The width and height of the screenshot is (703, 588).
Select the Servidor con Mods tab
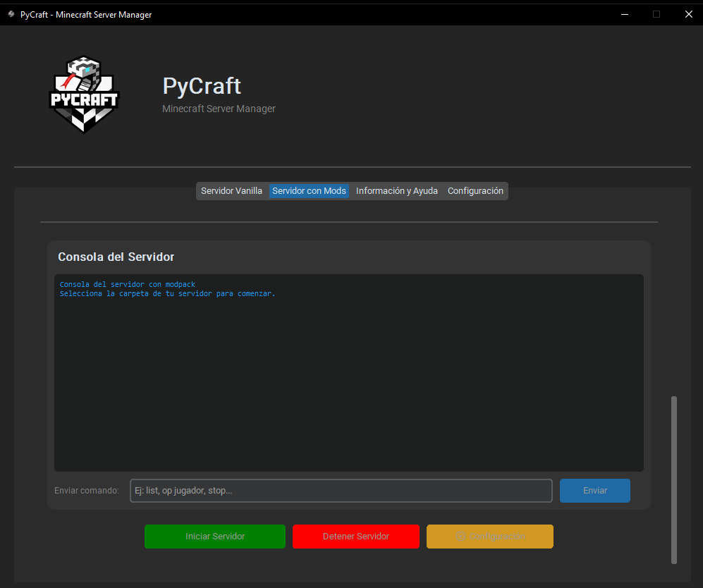309,191
